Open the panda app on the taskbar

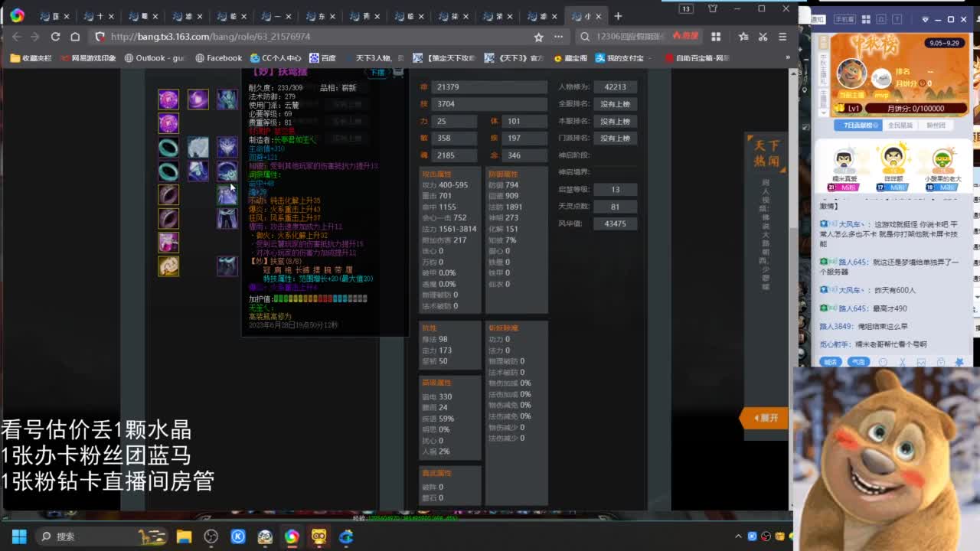click(x=265, y=536)
